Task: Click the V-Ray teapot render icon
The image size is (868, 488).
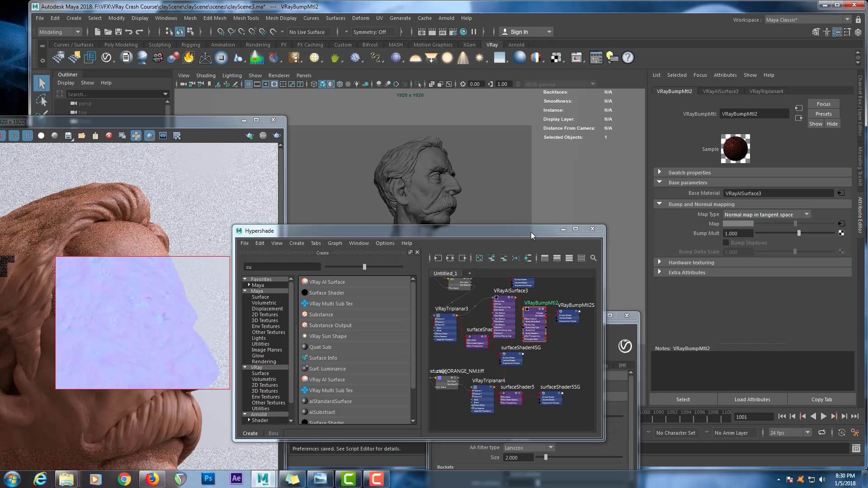Action: [x=277, y=136]
